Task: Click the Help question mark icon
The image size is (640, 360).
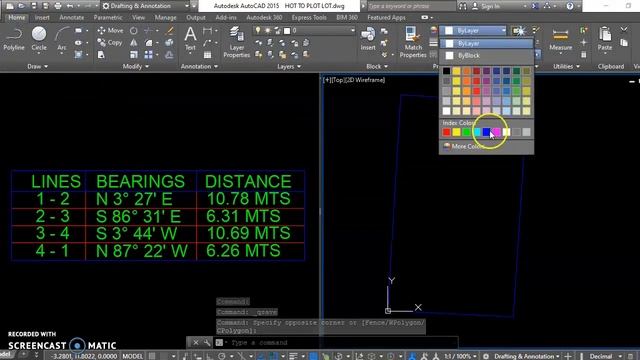Action: [x=570, y=6]
